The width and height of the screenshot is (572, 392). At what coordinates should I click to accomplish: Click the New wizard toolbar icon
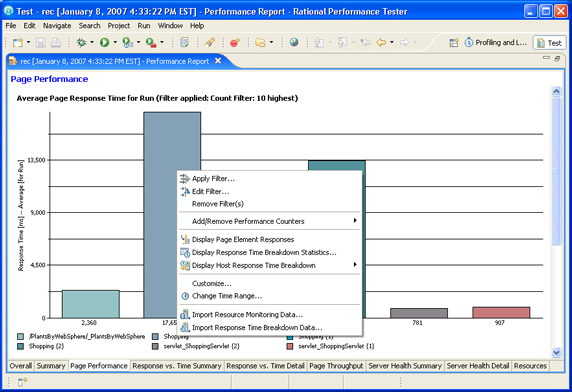point(18,43)
